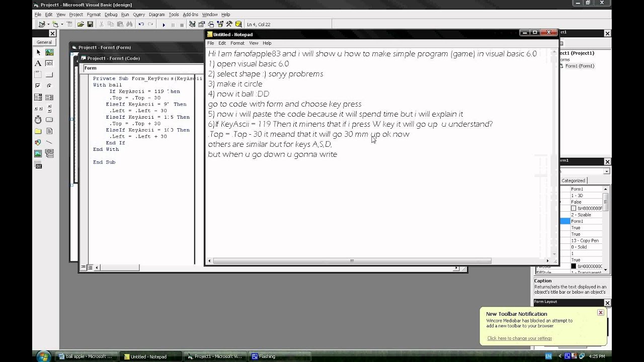Click the EN language indicator in tray

[x=548, y=356]
